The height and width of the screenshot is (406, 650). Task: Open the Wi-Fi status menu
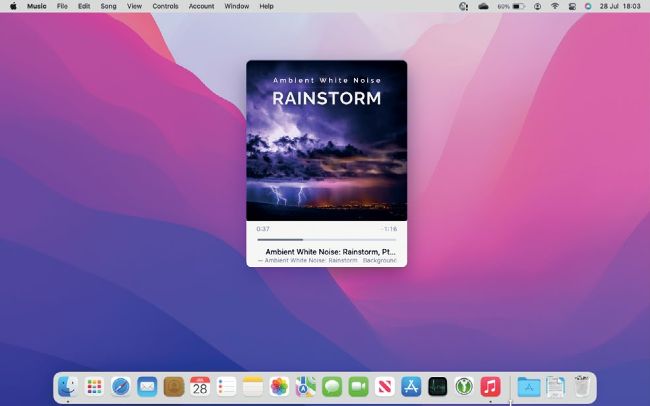(554, 6)
